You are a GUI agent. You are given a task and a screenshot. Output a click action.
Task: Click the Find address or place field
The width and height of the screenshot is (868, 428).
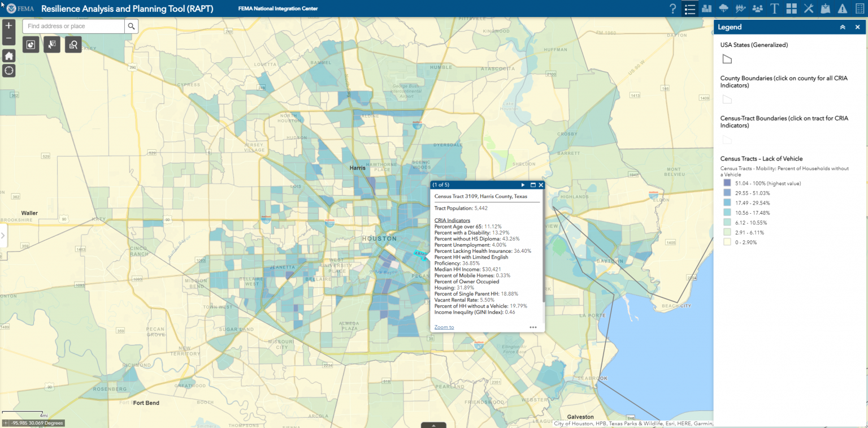72,26
